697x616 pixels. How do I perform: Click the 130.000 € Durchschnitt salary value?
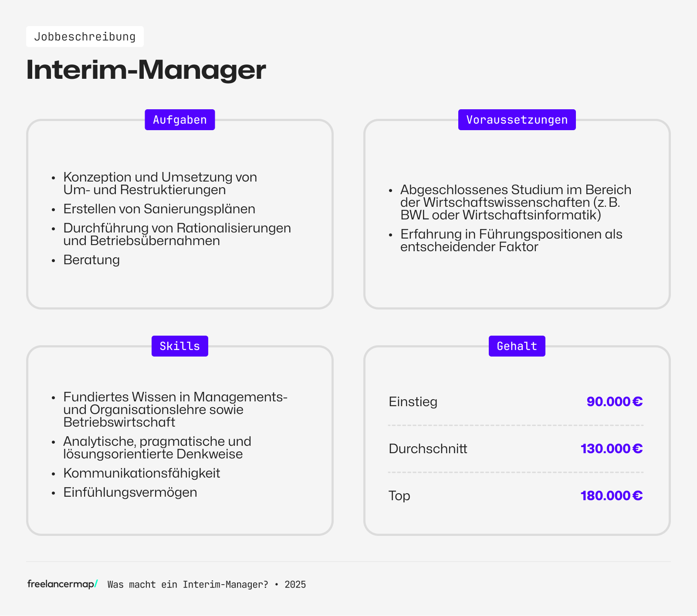pos(611,448)
